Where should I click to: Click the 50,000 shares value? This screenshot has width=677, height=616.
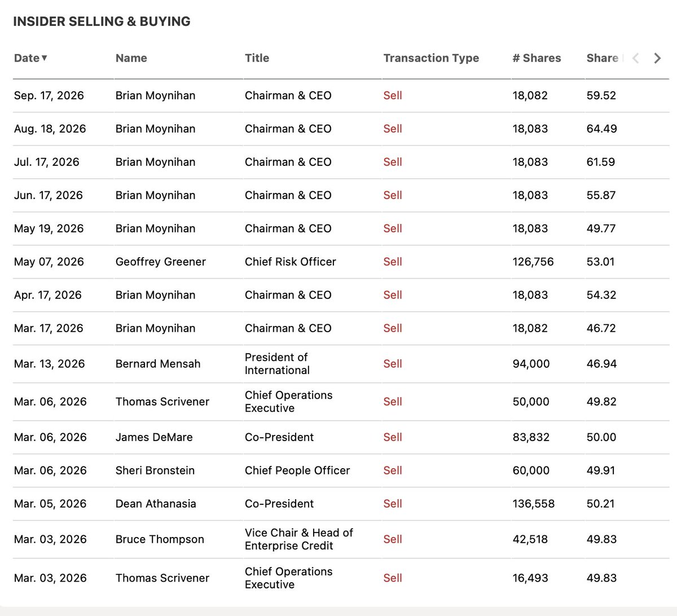530,402
